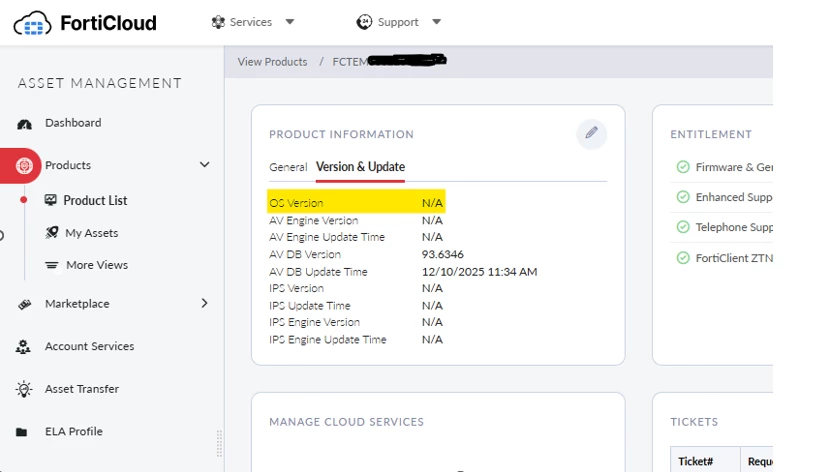Click the Telephone Support entitlement text

tap(734, 228)
